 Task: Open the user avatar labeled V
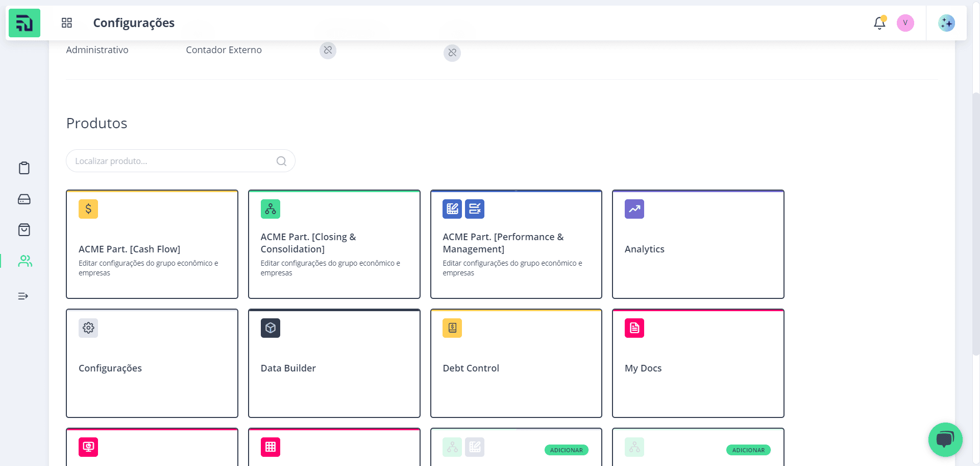point(905,23)
